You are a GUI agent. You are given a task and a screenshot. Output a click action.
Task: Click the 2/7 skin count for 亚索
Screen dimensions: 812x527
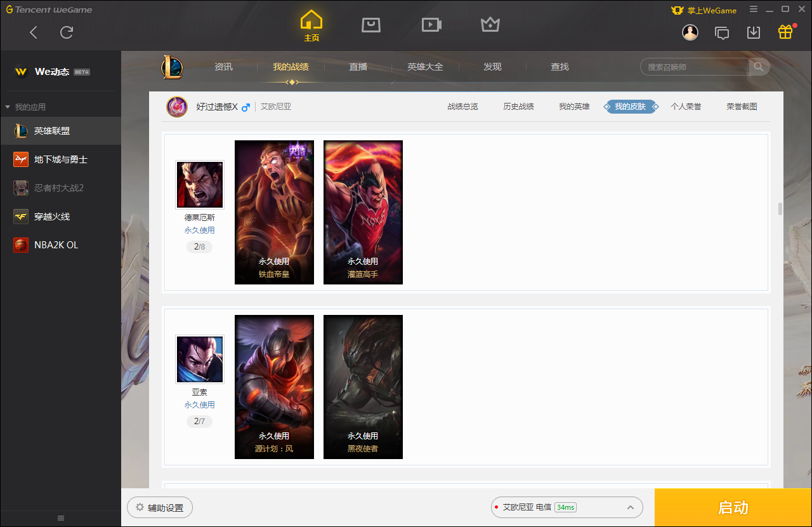199,421
